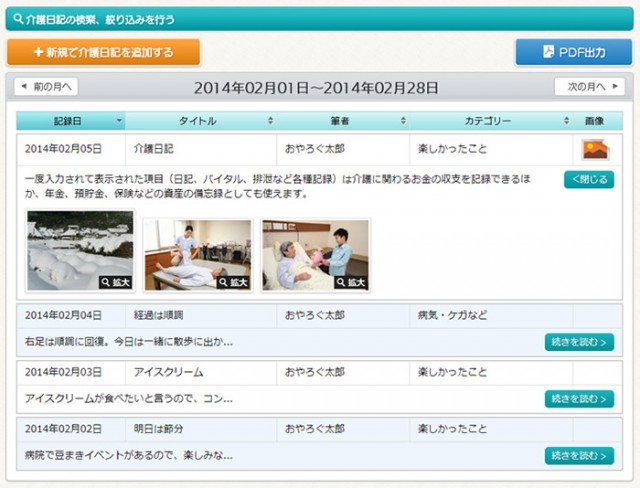Image resolution: width=640 pixels, height=488 pixels.
Task: Go to the previous month with 前の月へ
Action: click(46, 87)
